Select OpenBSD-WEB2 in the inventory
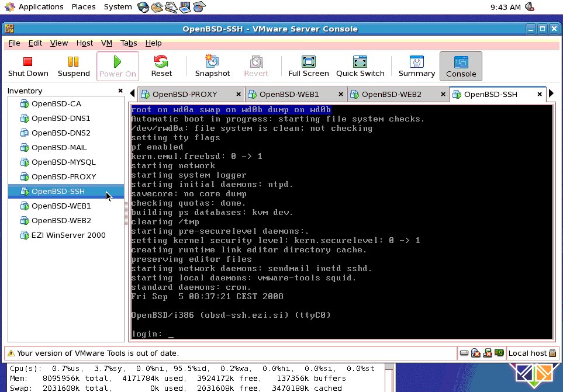 click(66, 221)
